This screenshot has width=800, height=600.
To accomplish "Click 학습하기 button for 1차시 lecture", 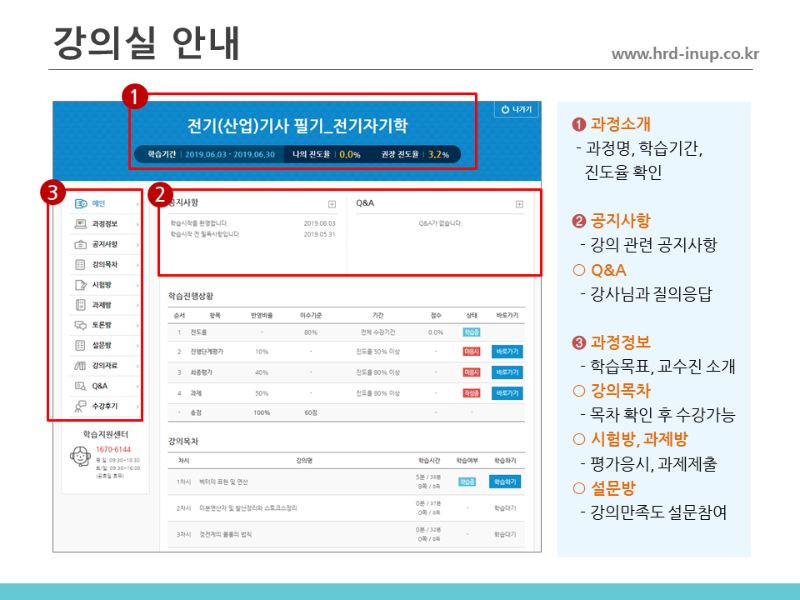I will coord(505,482).
